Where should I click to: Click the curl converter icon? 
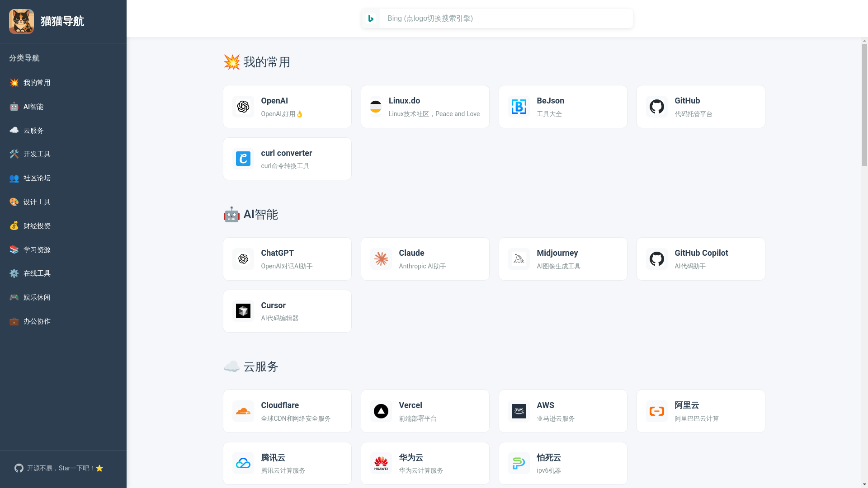pyautogui.click(x=243, y=159)
